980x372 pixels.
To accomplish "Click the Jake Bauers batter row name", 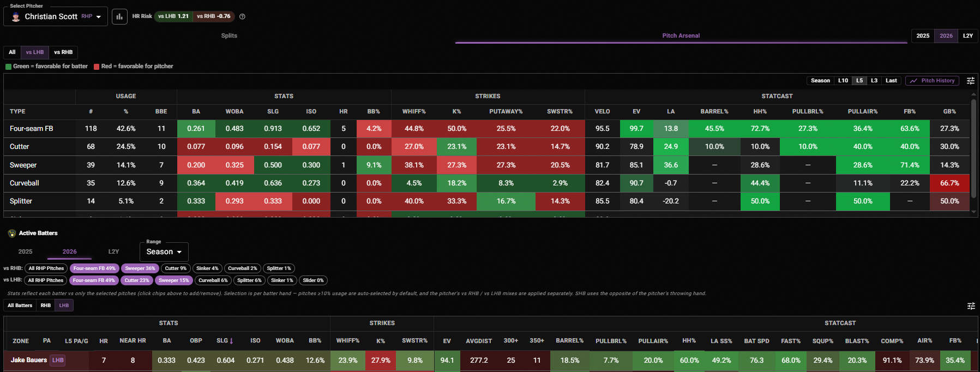I will click(x=29, y=360).
